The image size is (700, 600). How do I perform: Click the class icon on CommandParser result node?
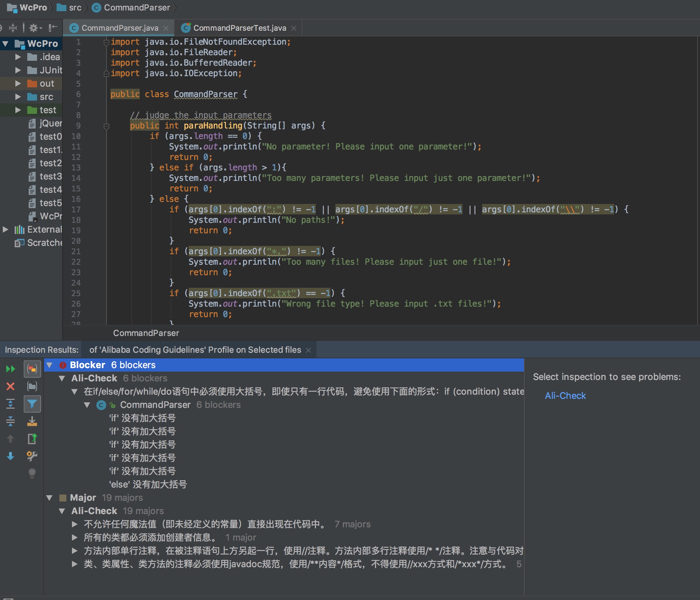point(101,405)
